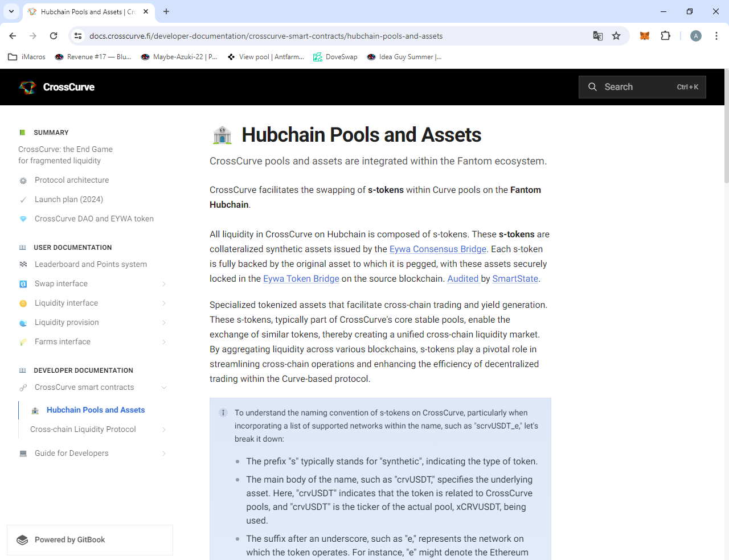Viewport: 729px width, 560px height.
Task: Click the Liquidity provision sidebar icon
Action: click(23, 323)
